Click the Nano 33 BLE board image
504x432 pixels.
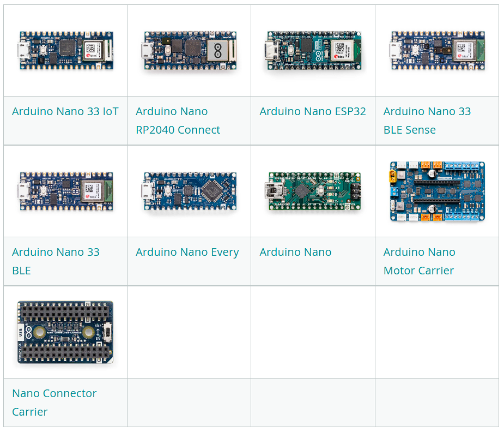tap(65, 191)
